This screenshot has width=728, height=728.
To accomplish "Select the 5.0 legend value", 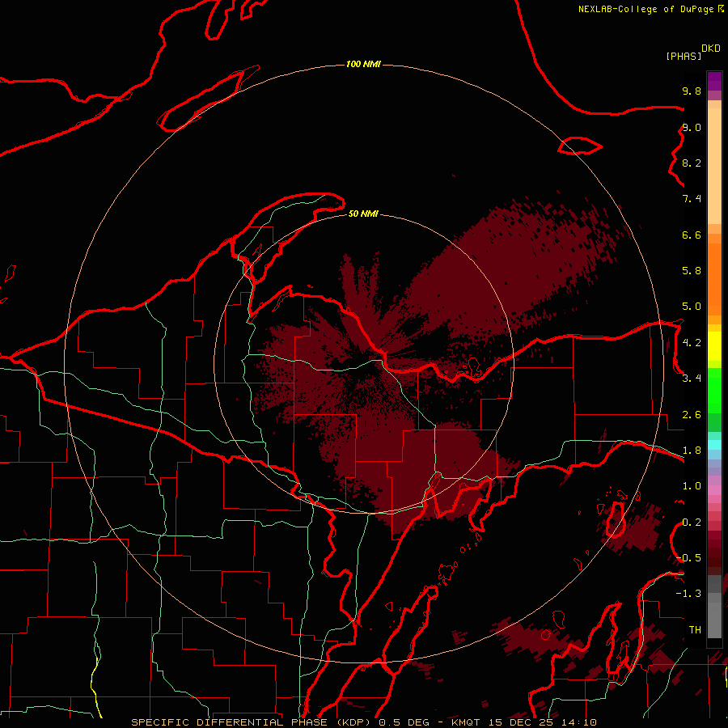I will point(692,307).
